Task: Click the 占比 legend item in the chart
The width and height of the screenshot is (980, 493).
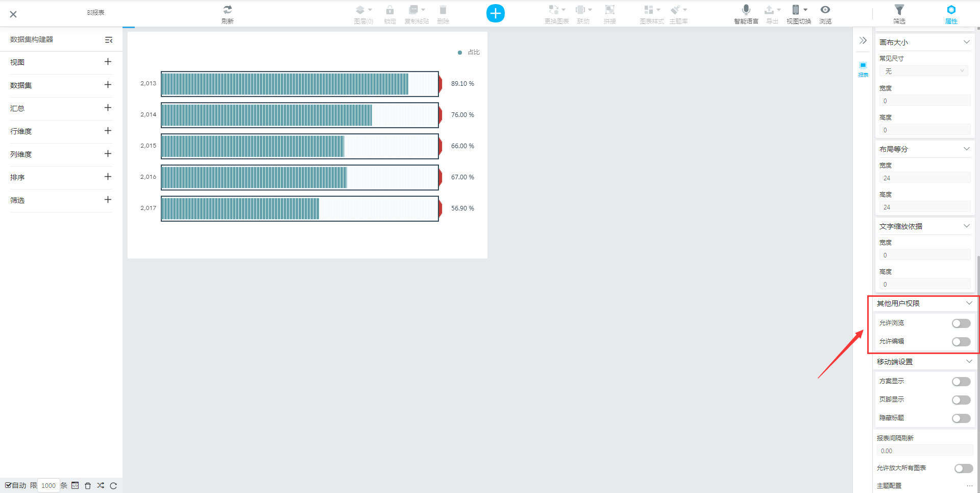Action: (469, 52)
